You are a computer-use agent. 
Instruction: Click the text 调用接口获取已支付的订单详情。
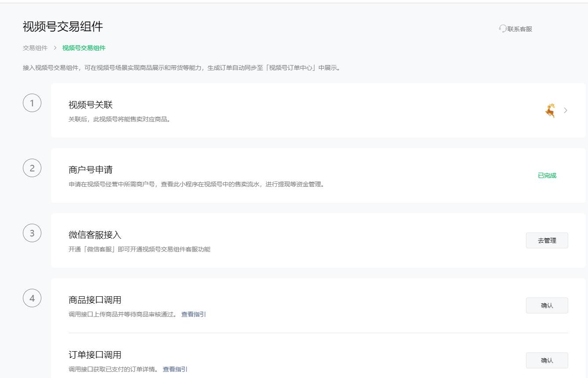pyautogui.click(x=114, y=369)
